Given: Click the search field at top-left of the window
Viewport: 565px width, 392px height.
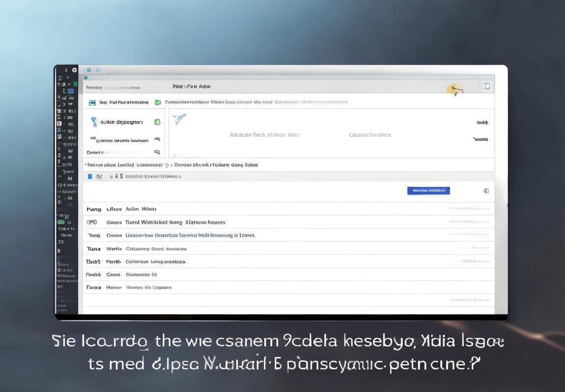Looking at the screenshot, I should (113, 88).
